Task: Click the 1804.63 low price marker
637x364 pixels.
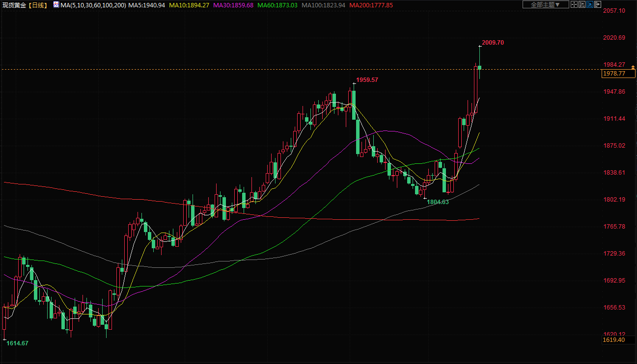Action: tap(438, 202)
